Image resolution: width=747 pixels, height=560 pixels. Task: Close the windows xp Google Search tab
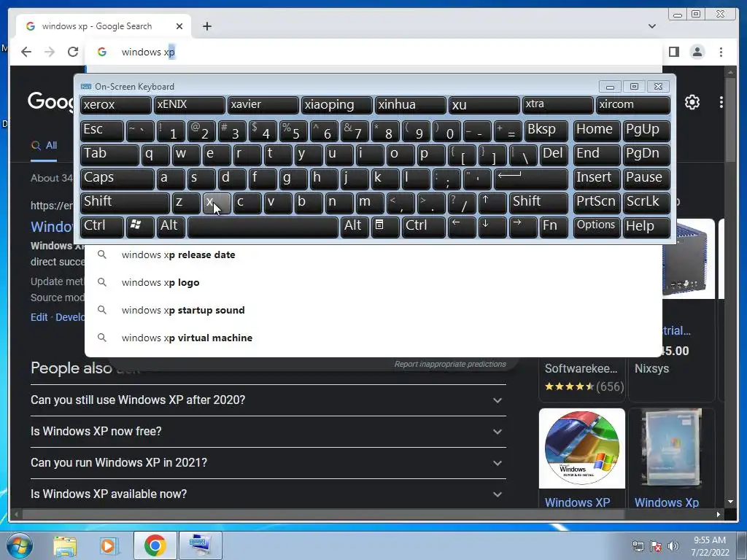(179, 26)
